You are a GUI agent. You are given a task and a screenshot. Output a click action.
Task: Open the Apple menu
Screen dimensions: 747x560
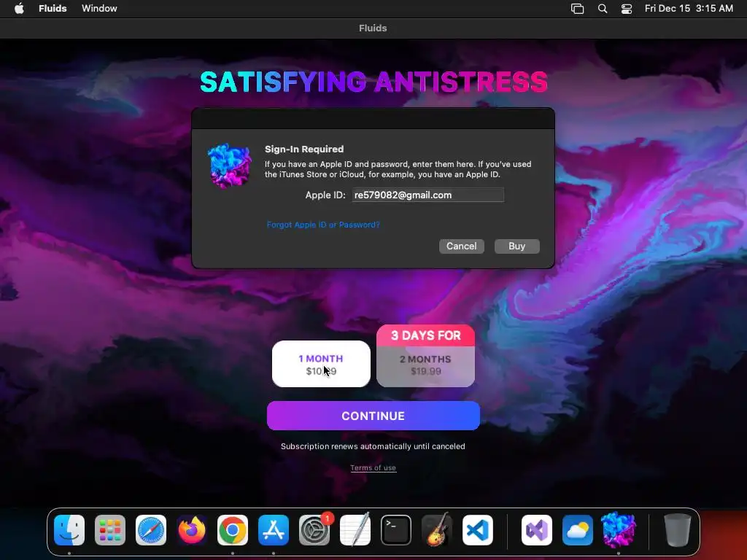coord(19,9)
